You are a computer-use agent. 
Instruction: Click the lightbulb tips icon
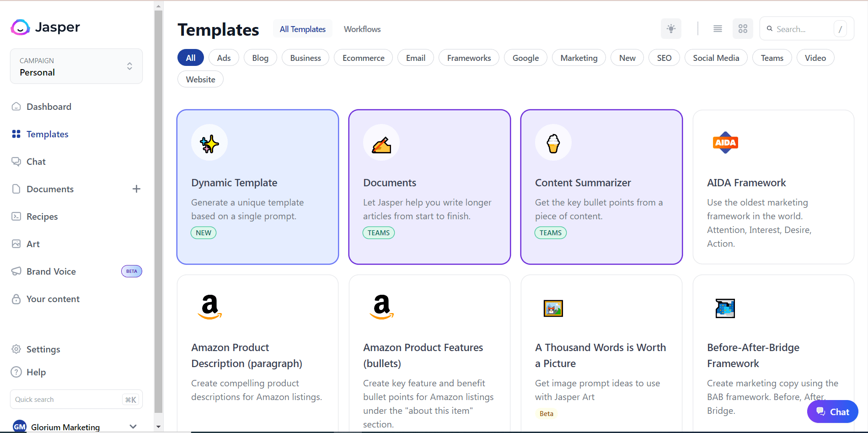click(x=671, y=28)
